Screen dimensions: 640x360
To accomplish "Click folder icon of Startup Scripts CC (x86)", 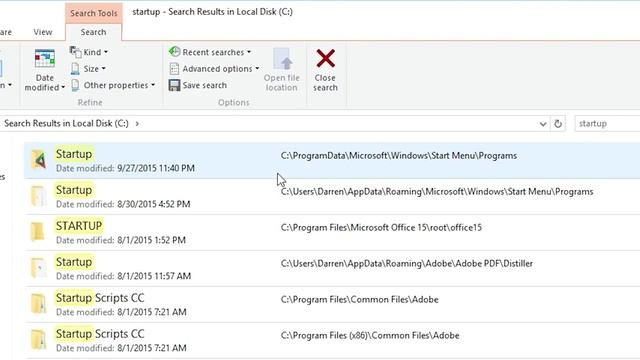I will tap(39, 340).
